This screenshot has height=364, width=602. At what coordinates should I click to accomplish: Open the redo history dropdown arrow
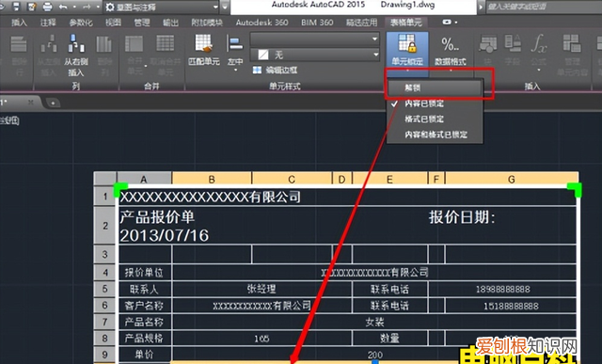(x=98, y=7)
